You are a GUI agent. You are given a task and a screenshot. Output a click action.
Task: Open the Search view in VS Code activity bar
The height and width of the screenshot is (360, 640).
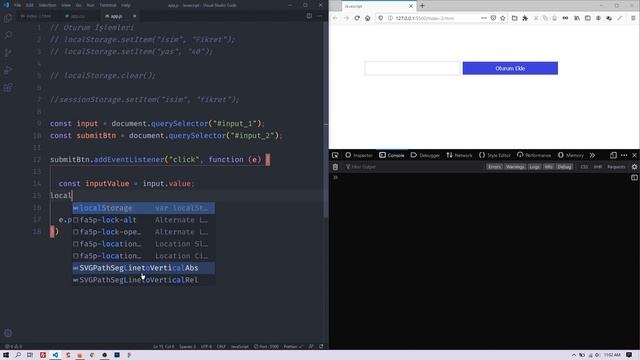click(x=8, y=35)
